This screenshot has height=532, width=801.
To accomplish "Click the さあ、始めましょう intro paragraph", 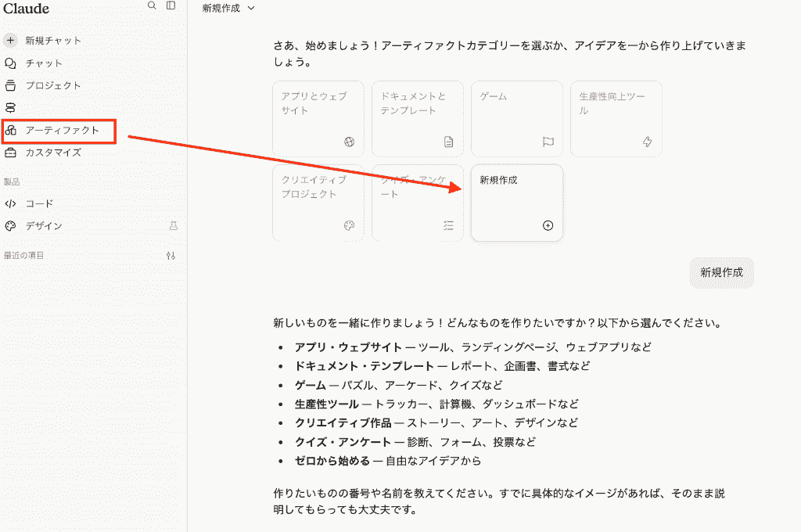I will tap(510, 54).
